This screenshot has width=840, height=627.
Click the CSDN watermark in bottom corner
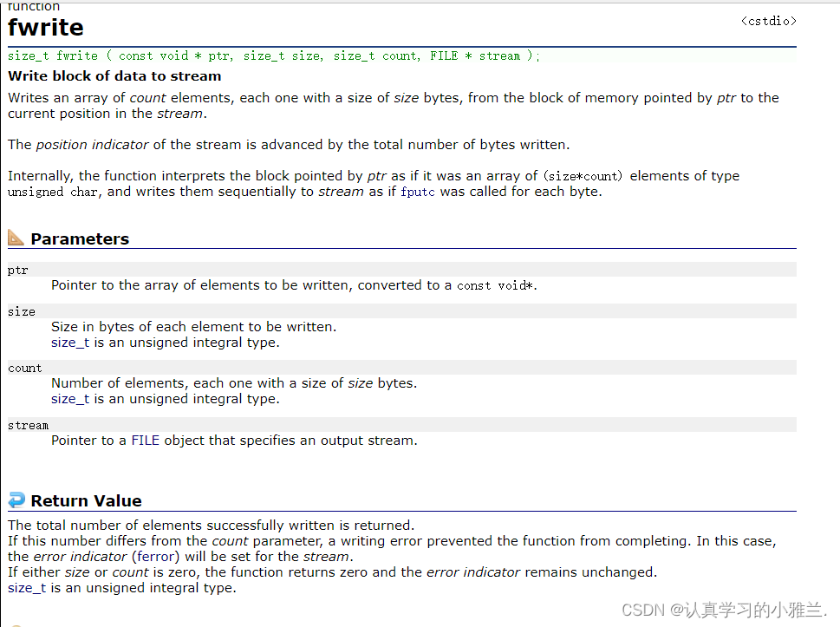pos(724,610)
